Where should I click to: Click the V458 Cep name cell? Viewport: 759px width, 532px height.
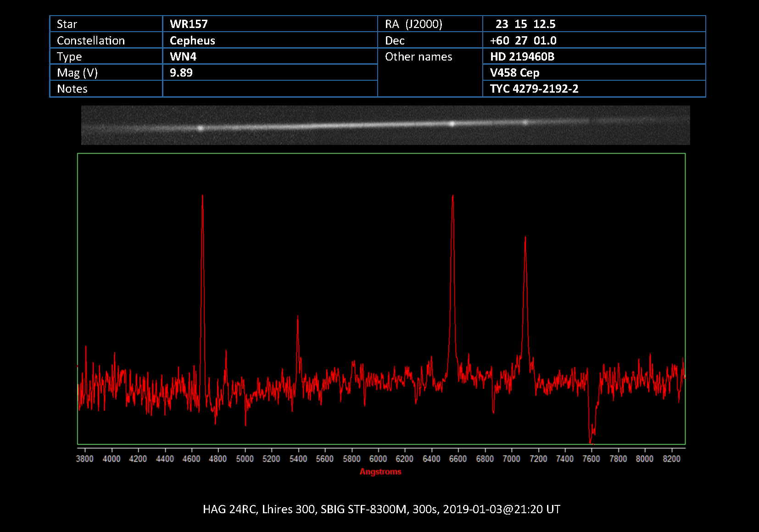pos(514,72)
